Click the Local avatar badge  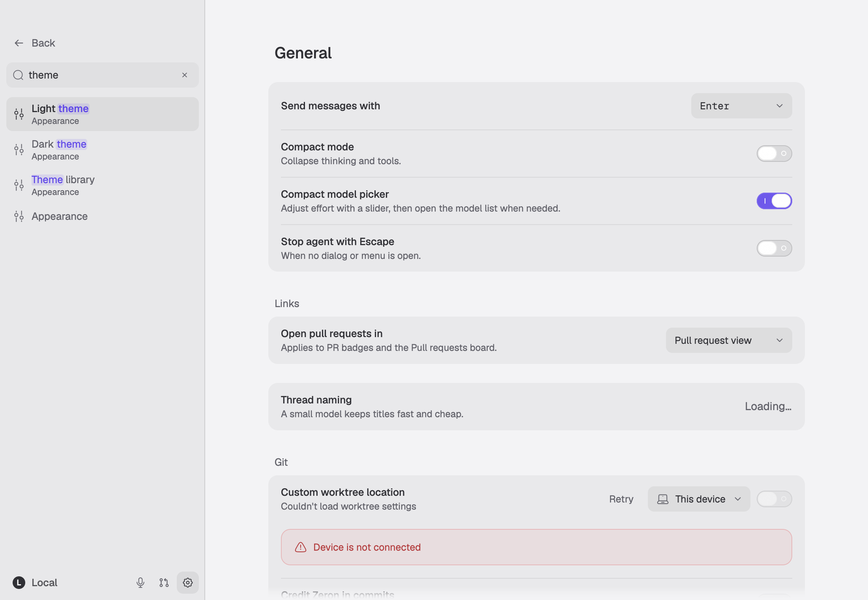click(19, 583)
